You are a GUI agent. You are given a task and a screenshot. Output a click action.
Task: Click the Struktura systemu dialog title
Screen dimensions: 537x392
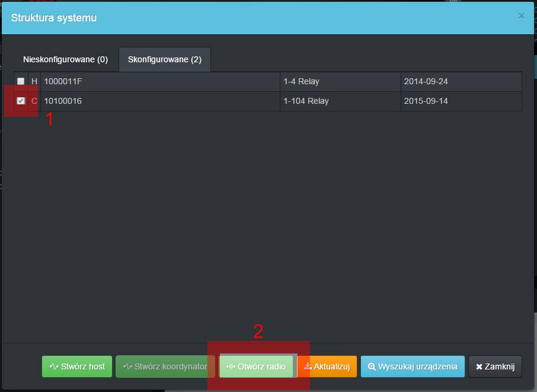pos(53,18)
